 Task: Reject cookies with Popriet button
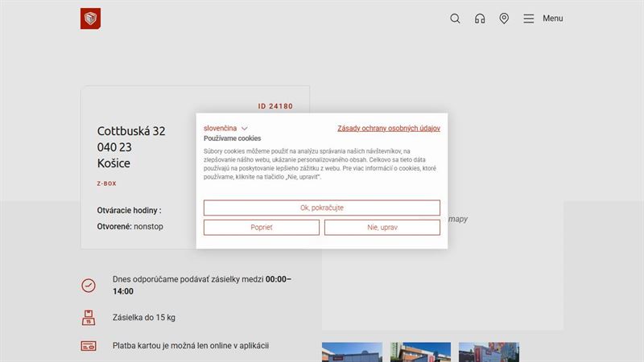click(x=261, y=228)
